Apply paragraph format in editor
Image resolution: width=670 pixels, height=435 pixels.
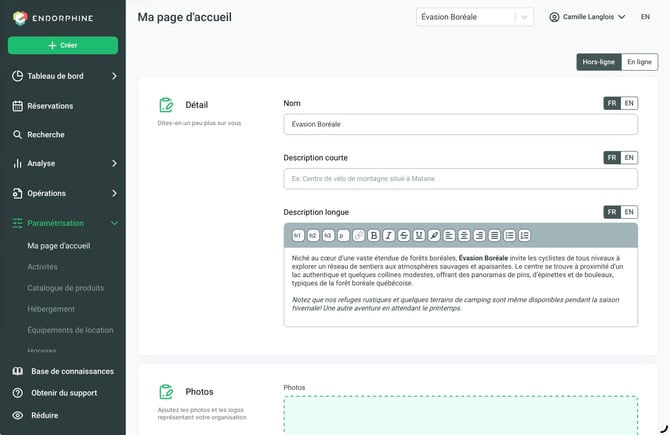(343, 235)
